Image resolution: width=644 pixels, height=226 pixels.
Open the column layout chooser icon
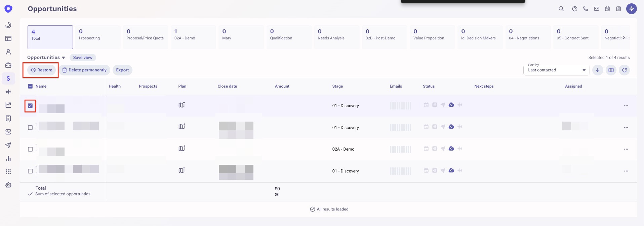point(611,70)
